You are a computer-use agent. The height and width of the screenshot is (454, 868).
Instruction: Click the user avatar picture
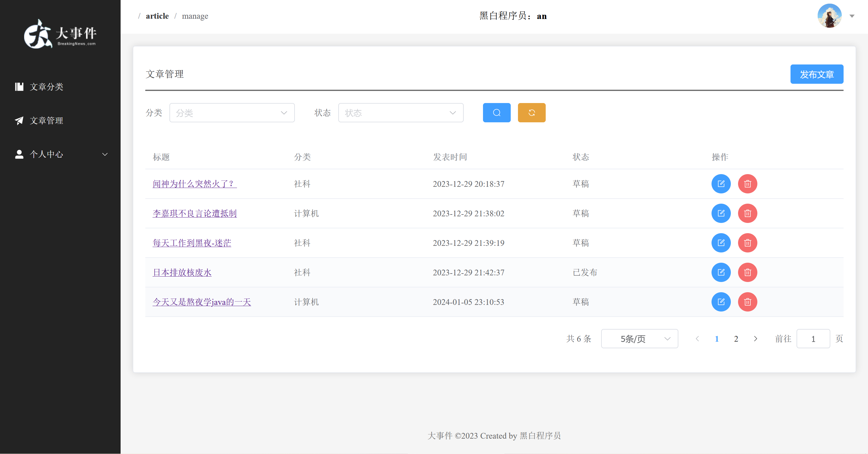tap(829, 16)
